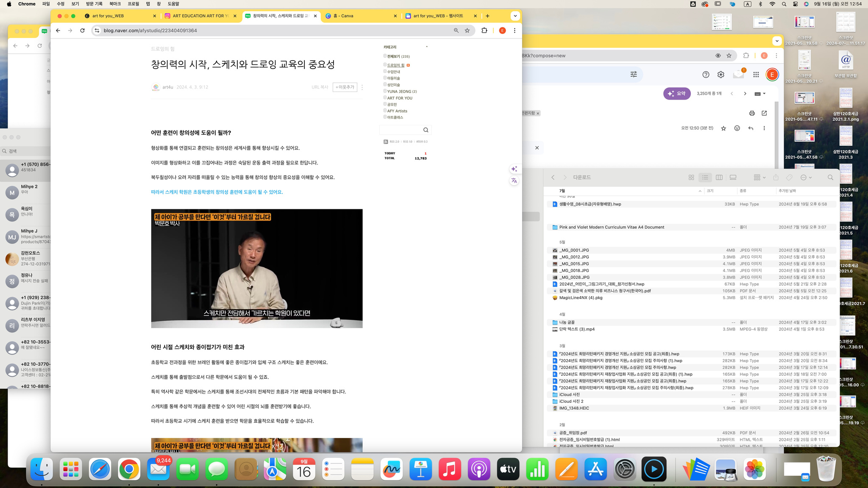Open the 방문 기록 menu in menu bar
868x488 pixels.
click(x=94, y=4)
